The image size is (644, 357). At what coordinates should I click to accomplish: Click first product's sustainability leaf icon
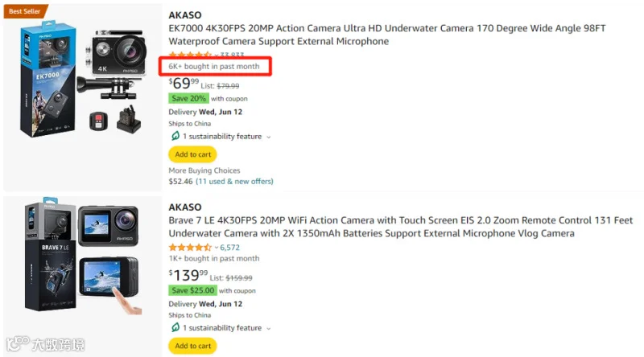coord(175,136)
